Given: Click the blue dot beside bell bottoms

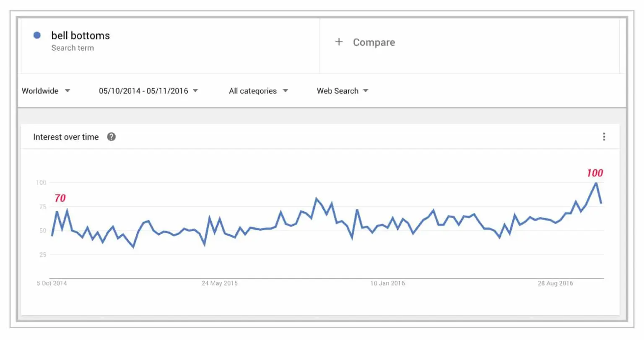Looking at the screenshot, I should [x=37, y=36].
